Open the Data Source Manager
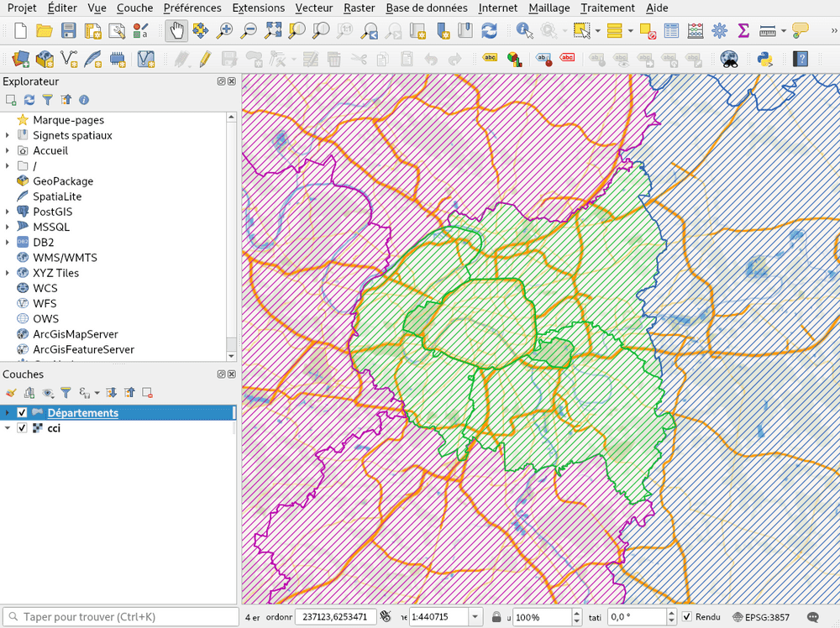Viewport: 840px width, 628px height. point(20,59)
